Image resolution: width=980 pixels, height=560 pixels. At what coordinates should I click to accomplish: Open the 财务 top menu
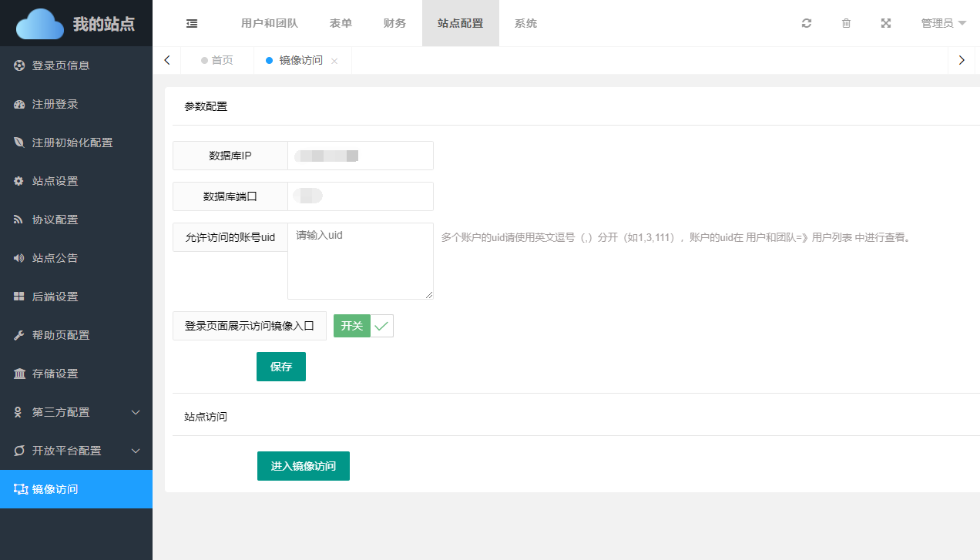[394, 23]
